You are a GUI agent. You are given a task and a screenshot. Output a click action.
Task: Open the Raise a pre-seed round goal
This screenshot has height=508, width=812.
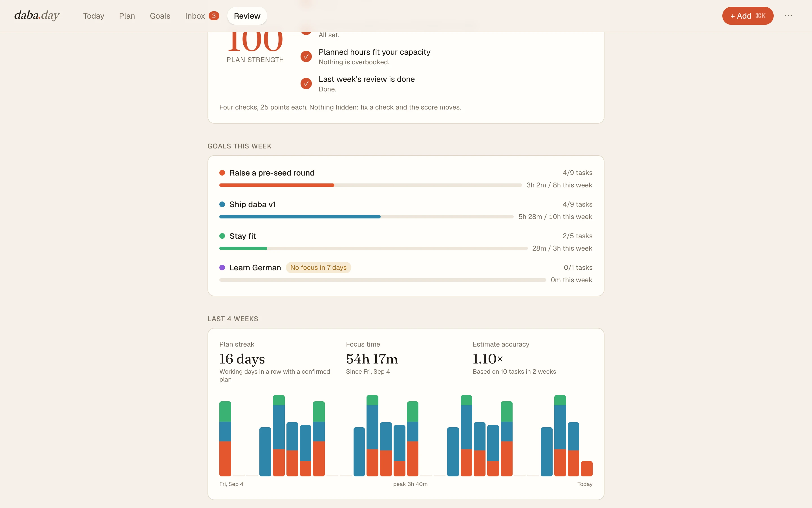(272, 173)
